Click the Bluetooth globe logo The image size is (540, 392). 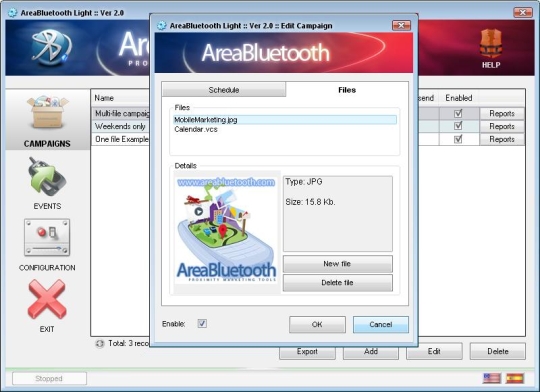point(51,47)
